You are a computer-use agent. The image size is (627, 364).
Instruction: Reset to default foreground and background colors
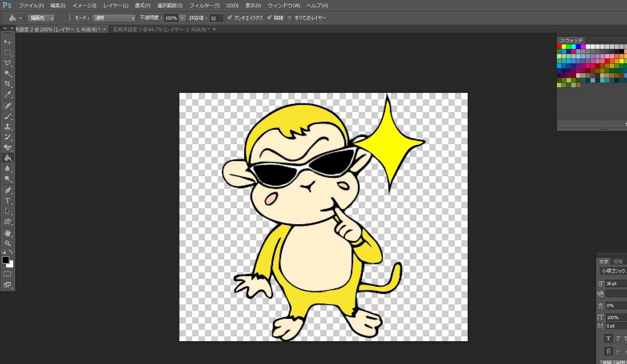[x=4, y=252]
